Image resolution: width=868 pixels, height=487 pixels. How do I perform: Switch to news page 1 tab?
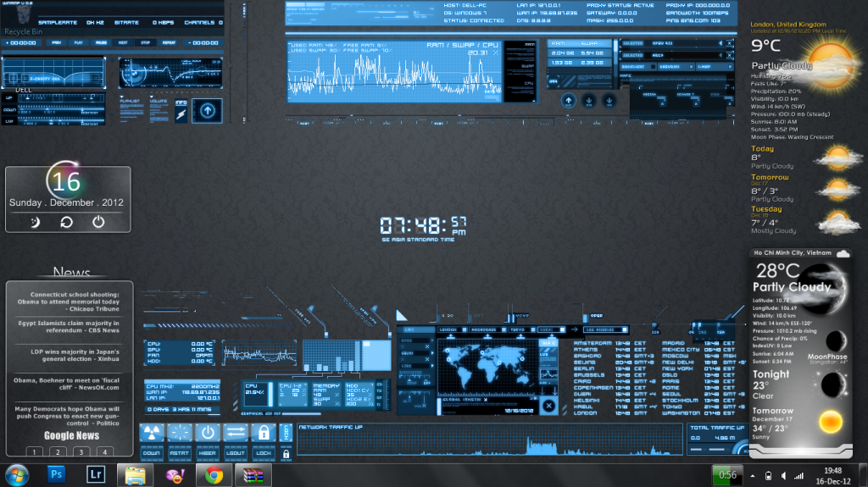[34, 451]
